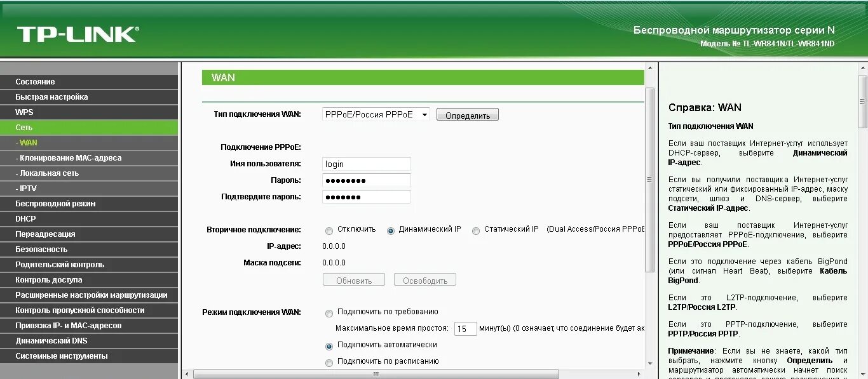Open Беспроводной режим section
Screen dimensions: 868x379
(89, 204)
